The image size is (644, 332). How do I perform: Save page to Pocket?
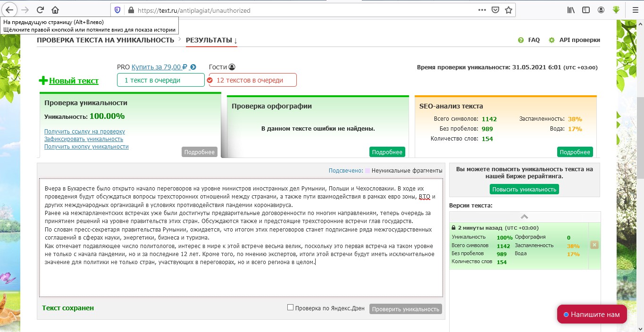[495, 10]
